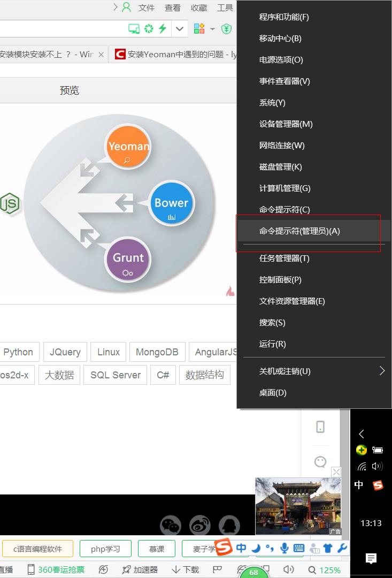Click the 下载 download status bar button

click(185, 570)
